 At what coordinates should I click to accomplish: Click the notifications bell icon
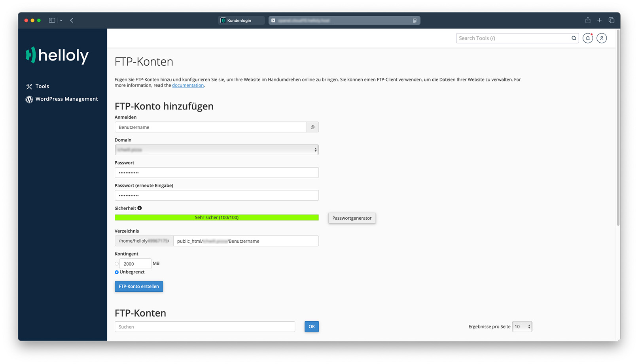coord(587,38)
